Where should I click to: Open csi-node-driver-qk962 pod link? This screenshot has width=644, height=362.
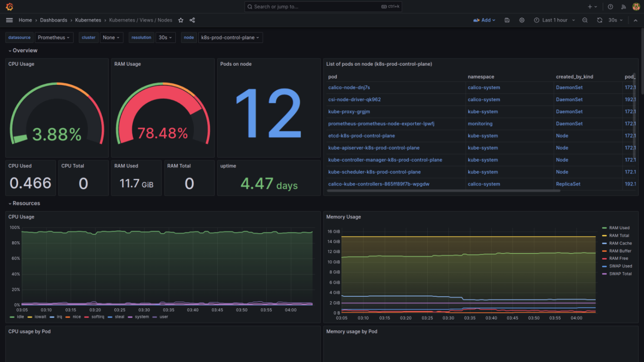click(354, 99)
